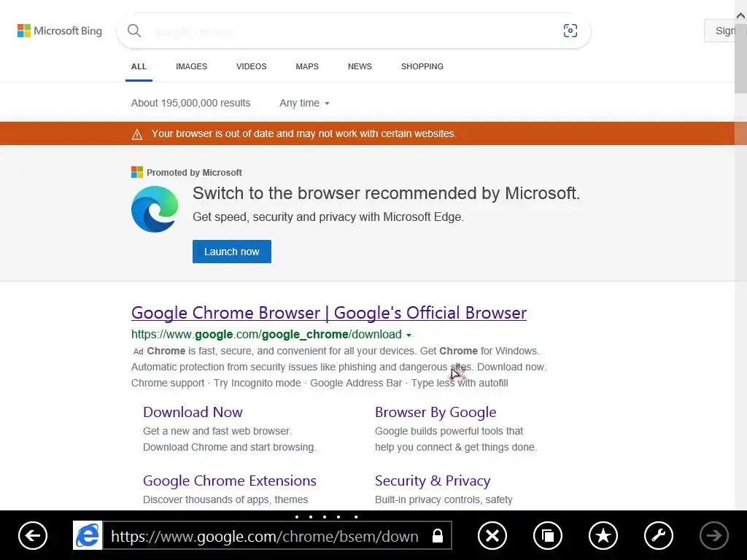This screenshot has width=747, height=560.
Task: Switch to the SHOPPING tab
Action: [422, 66]
